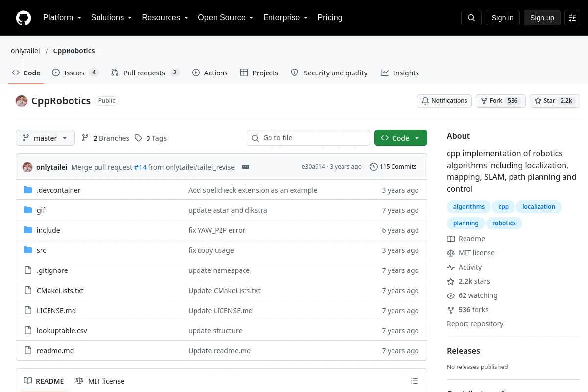This screenshot has width=588, height=392.
Task: Open the Resources menu
Action: pos(165,18)
